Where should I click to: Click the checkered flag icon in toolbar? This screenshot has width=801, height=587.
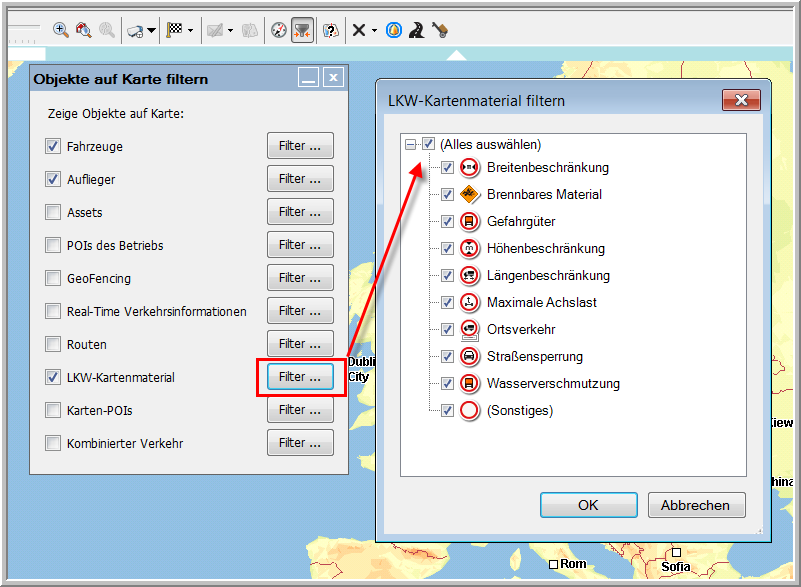174,30
